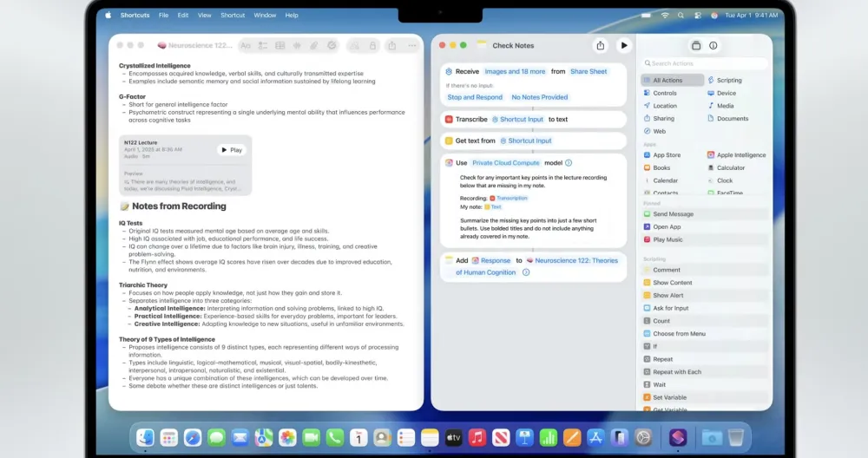Image resolution: width=868 pixels, height=458 pixels.
Task: Expand the Add to note action options
Action: point(526,272)
